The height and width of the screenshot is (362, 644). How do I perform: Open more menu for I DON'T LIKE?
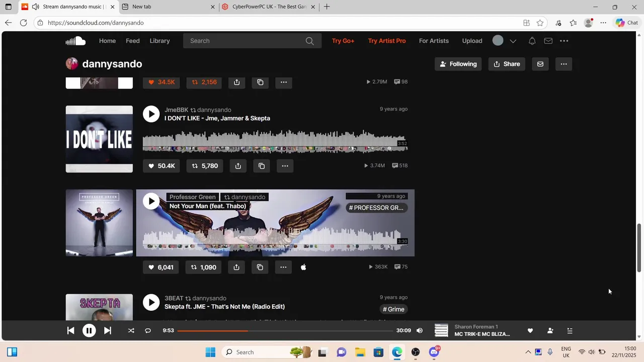(285, 166)
